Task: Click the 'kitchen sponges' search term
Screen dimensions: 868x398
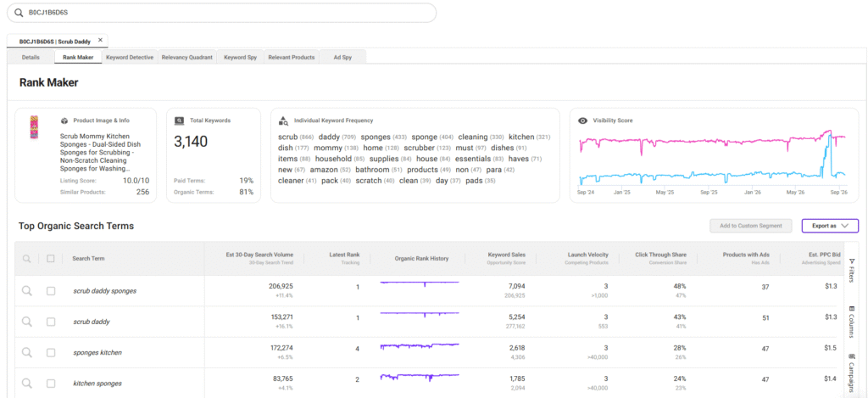Action: tap(97, 384)
